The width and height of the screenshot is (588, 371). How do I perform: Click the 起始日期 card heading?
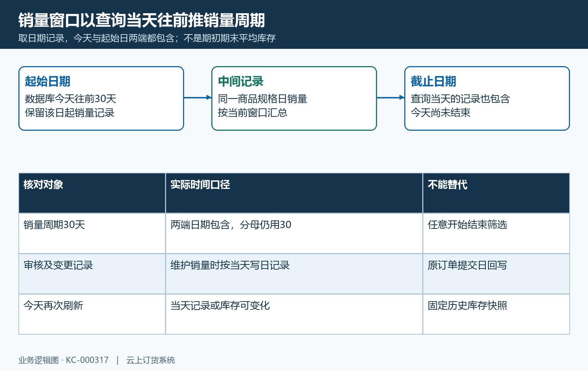47,81
